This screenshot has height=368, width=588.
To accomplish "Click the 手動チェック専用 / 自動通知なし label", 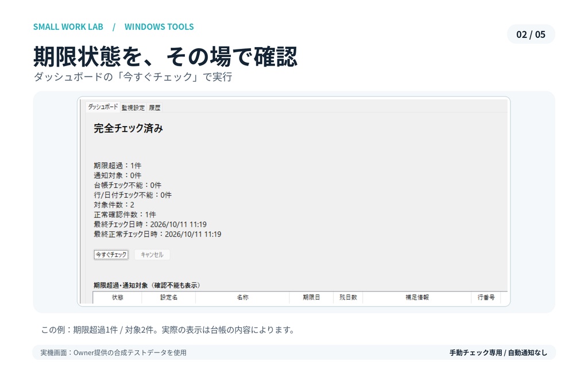I will 498,352.
